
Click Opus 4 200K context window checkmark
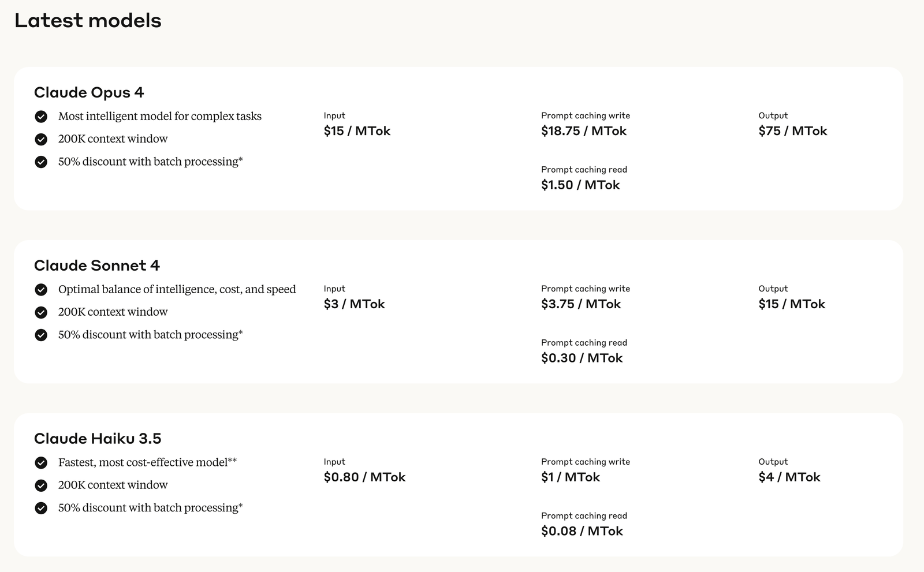tap(41, 139)
